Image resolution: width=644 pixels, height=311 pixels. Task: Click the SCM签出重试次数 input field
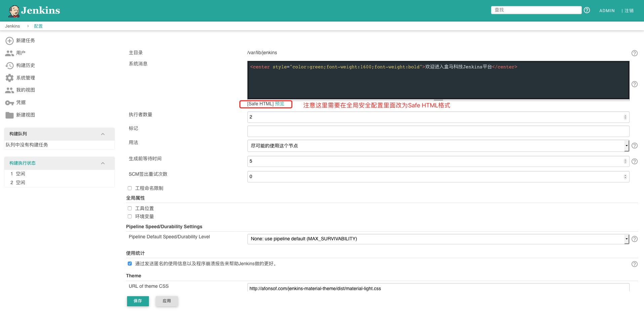click(438, 177)
